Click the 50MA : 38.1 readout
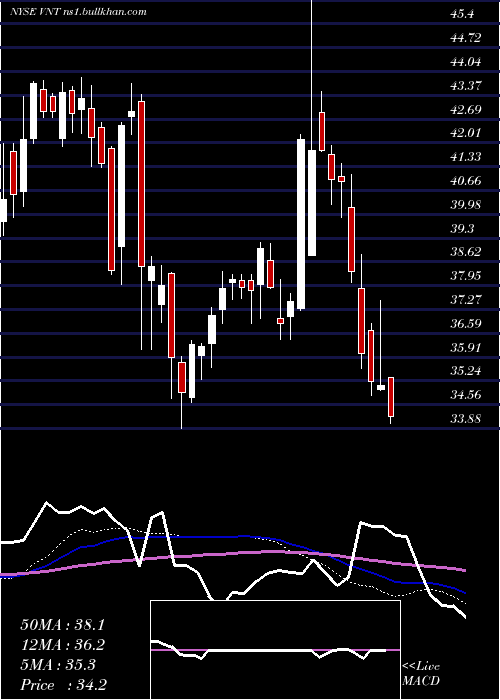 [63, 625]
